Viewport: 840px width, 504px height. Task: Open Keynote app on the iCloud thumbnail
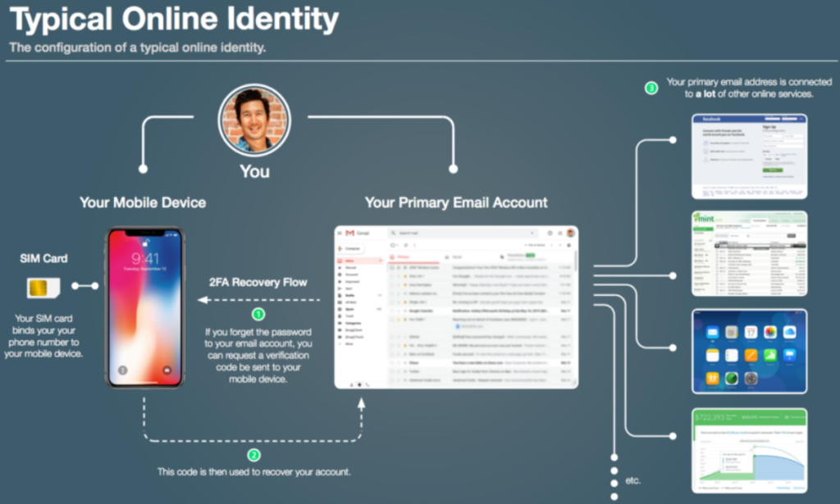coord(789,355)
